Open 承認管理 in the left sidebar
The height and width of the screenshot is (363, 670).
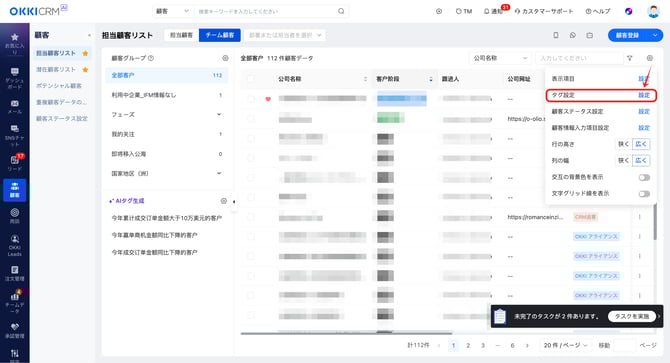coord(15,330)
